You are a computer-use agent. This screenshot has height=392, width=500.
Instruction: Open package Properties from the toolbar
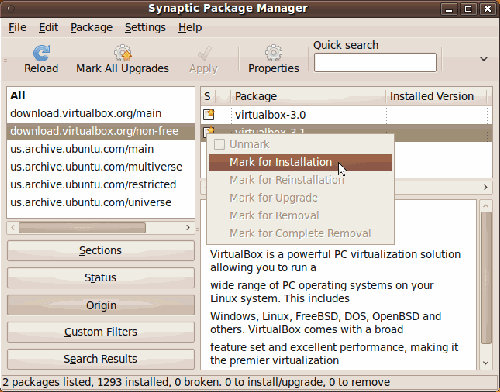click(274, 59)
